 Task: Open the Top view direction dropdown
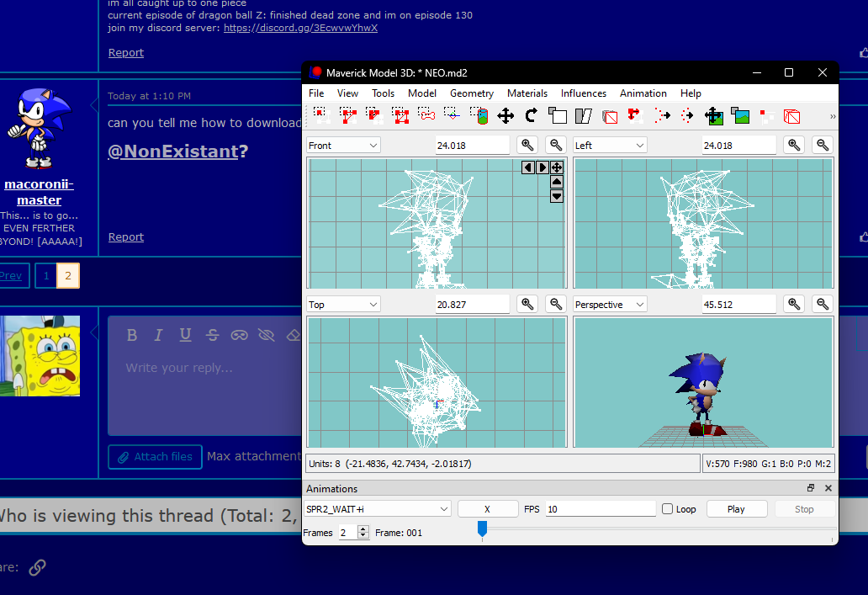tap(343, 304)
